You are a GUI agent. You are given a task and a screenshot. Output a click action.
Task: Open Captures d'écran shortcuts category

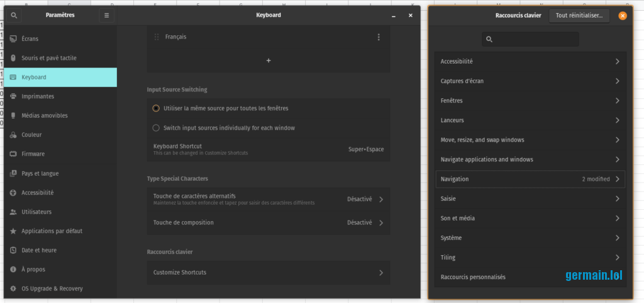pos(530,81)
